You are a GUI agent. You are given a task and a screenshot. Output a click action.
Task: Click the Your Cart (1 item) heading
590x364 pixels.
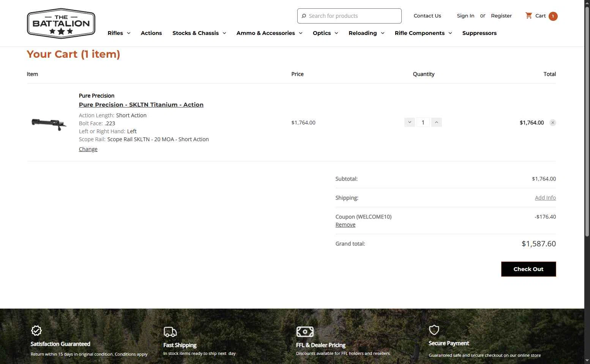pyautogui.click(x=73, y=54)
